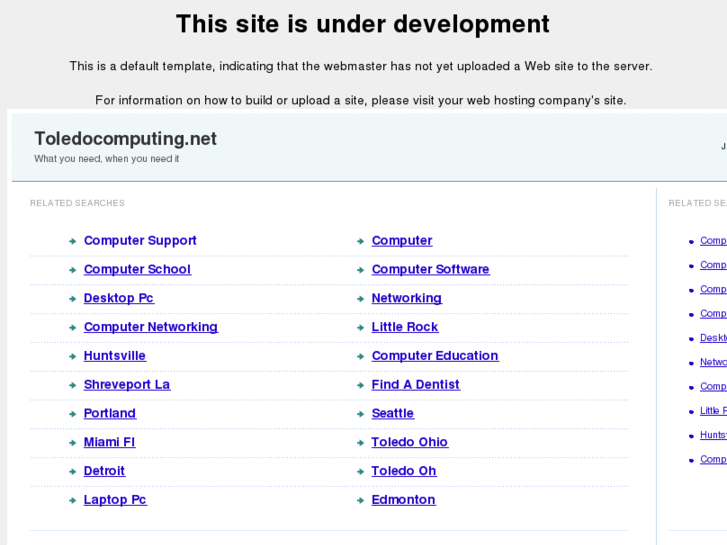Click the arrow bullet beside Little Rock
This screenshot has height=545, width=727.
(360, 327)
